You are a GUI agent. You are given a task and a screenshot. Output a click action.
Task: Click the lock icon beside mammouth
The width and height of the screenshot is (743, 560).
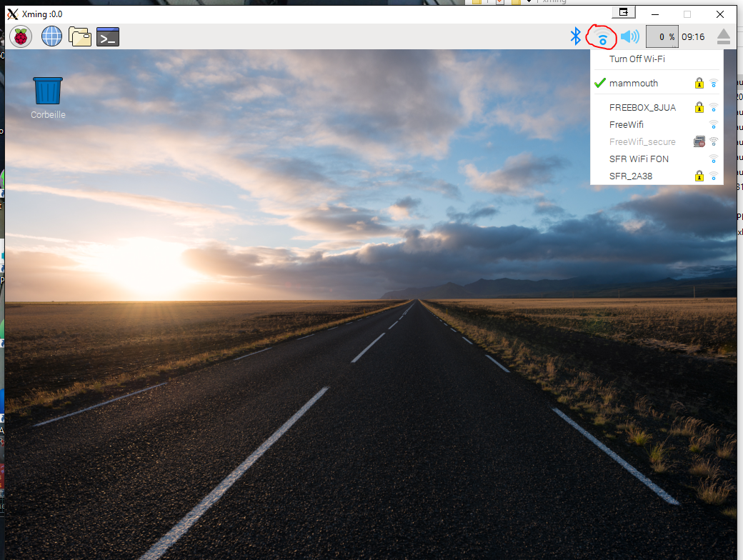pos(699,84)
